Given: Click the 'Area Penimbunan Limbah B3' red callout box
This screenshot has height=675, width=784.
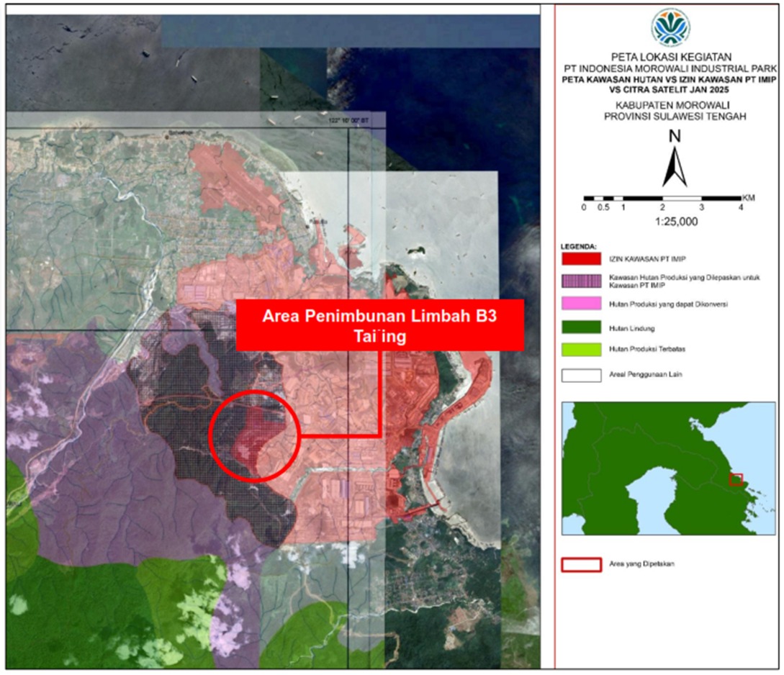Looking at the screenshot, I should (379, 325).
